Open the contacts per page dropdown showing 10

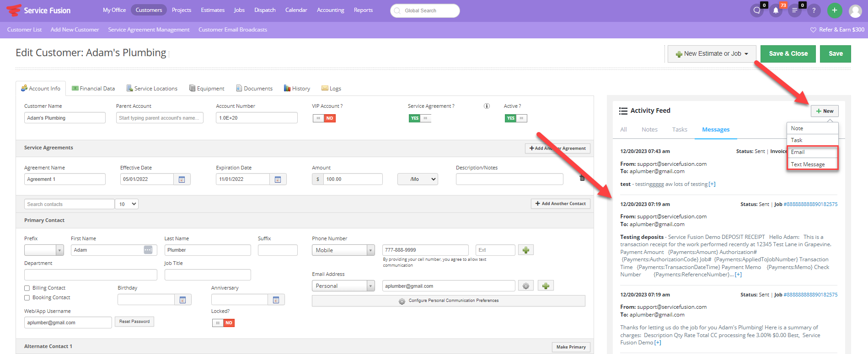(128, 204)
